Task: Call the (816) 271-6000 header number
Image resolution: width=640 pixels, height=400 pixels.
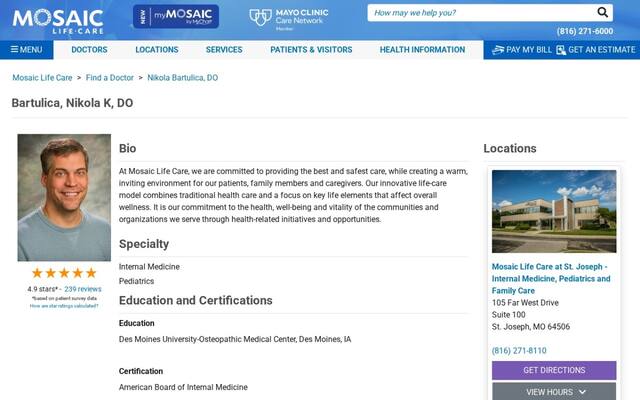Action: point(584,31)
